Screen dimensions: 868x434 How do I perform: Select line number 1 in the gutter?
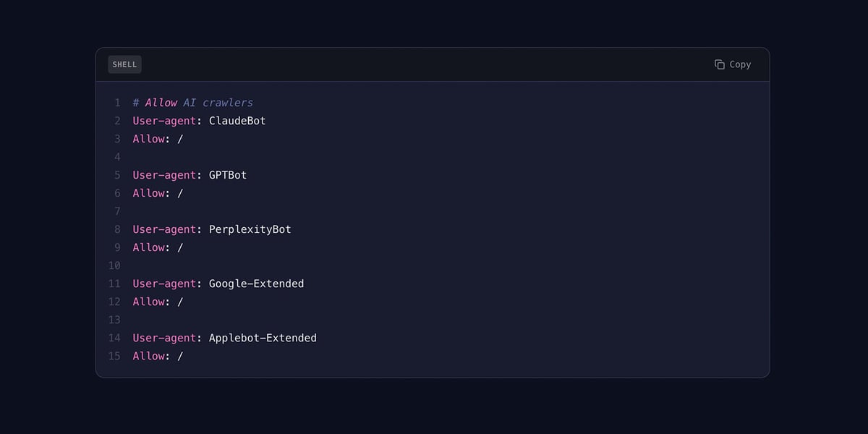click(x=117, y=103)
